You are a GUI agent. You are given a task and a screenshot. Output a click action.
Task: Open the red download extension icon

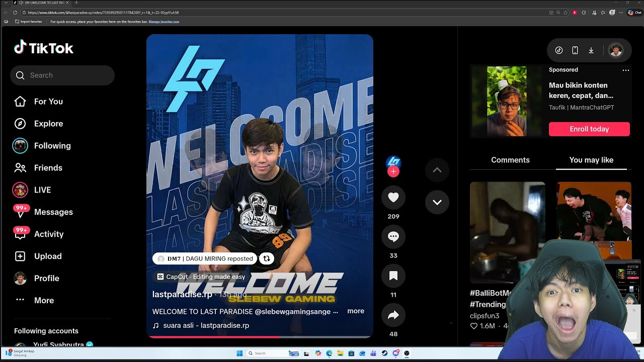point(575,13)
